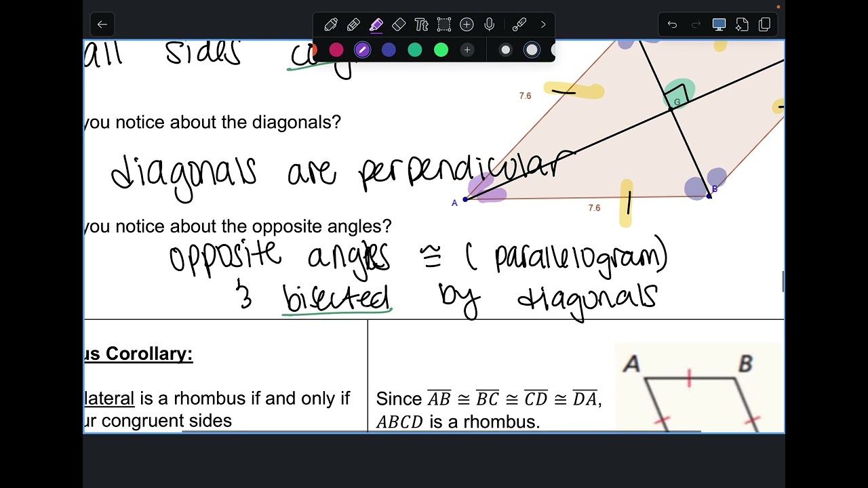Choose the dark blue color swatch
The image size is (868, 488).
(389, 49)
